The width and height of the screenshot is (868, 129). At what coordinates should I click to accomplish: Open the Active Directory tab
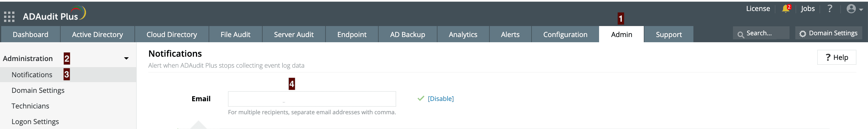97,34
